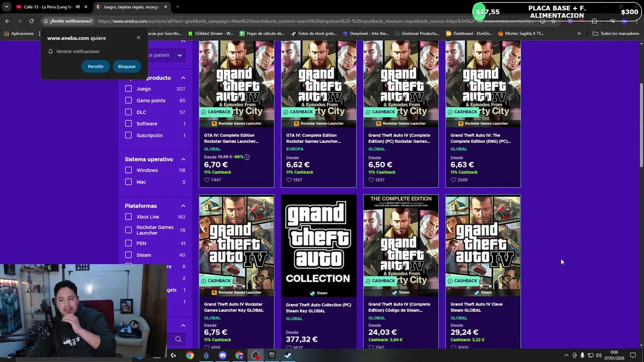644x362 pixels.
Task: Click the sidebar filter search magnifier icon
Action: (178, 339)
